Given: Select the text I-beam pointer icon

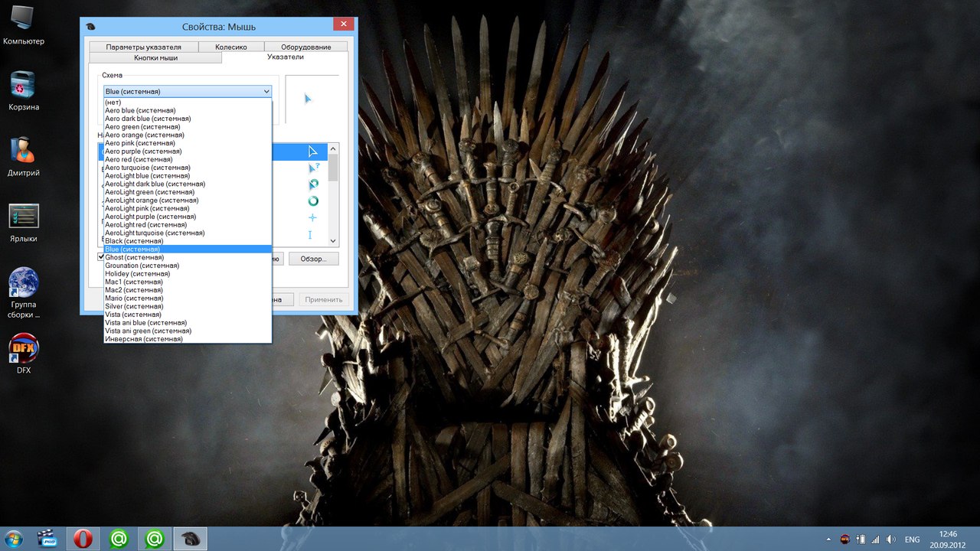Looking at the screenshot, I should coord(310,235).
